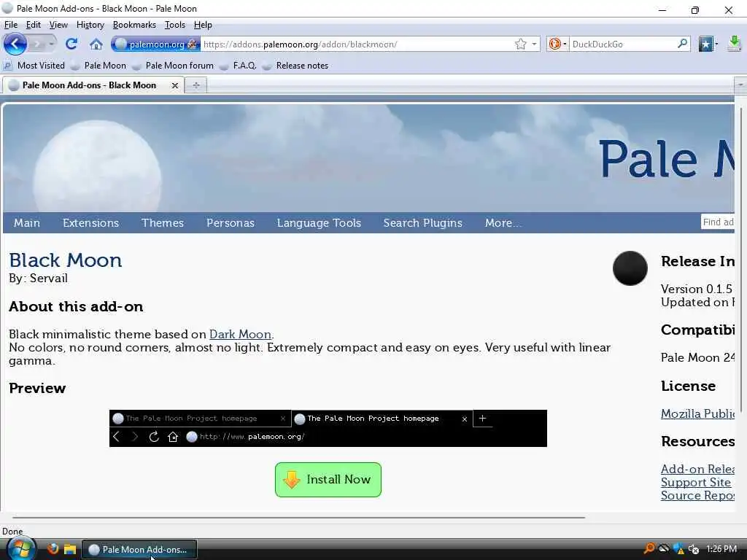This screenshot has height=560, width=747.
Task: Click the 1:26 PM taskbar clock
Action: point(721,549)
